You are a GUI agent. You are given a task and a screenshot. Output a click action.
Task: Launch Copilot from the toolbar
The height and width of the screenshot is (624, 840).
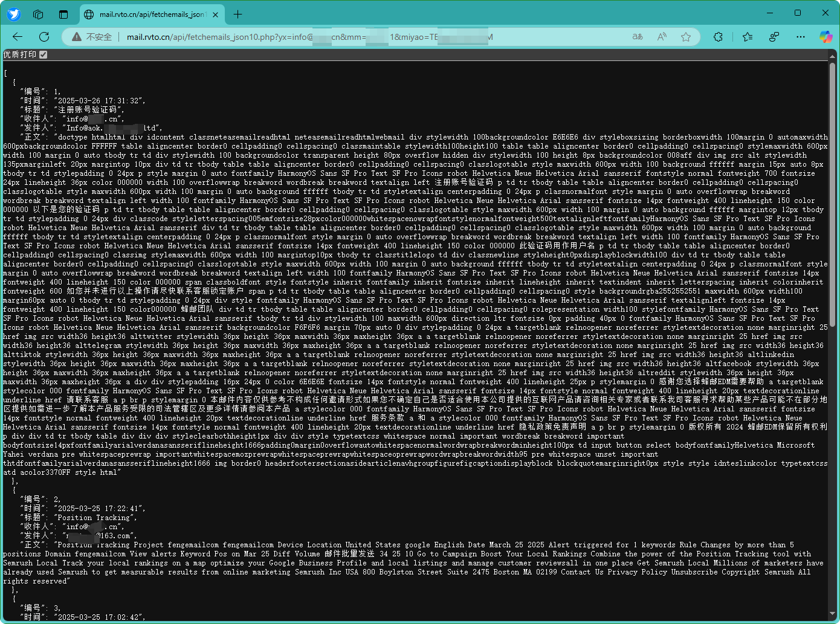click(825, 37)
